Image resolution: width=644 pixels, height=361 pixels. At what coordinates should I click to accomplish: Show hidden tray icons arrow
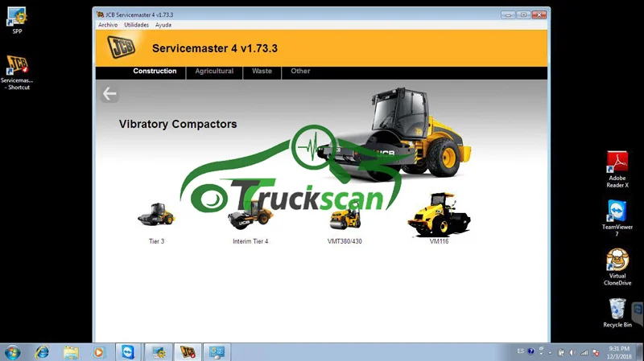[551, 353]
